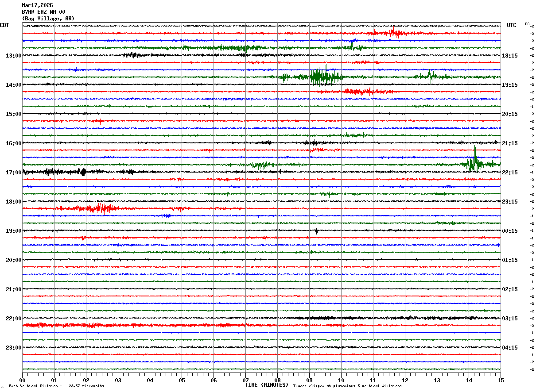536x392 pixels.
Task: Select the 18:00 CDT time label
Action: pos(14,202)
